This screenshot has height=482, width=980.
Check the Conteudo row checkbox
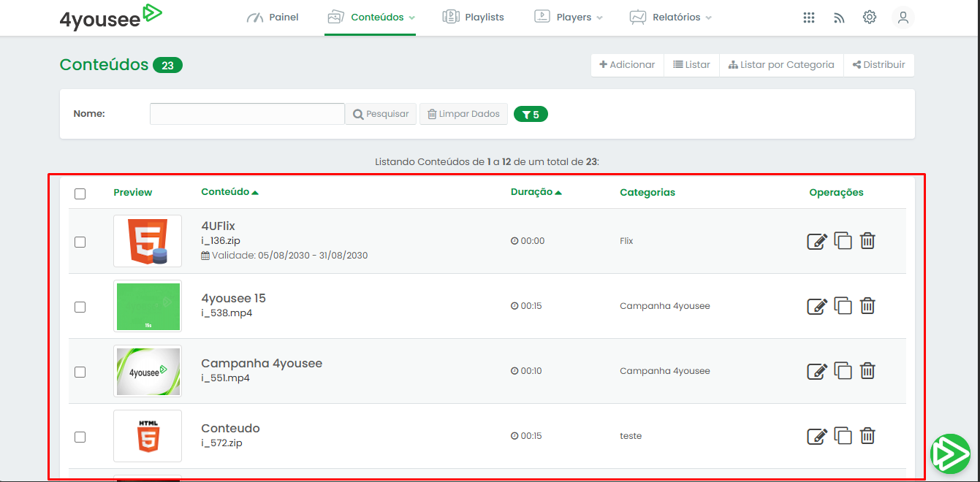coord(80,437)
